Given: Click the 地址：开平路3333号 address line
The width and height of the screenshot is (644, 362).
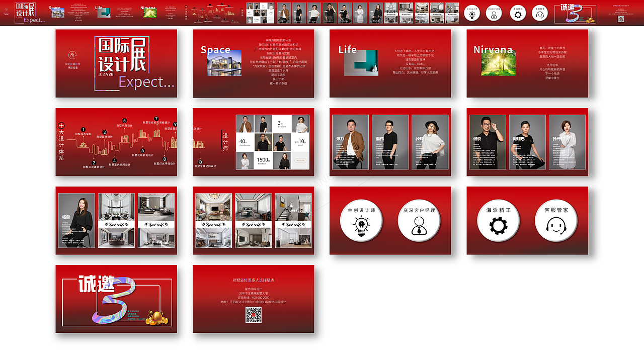Looking at the screenshot, I should click(254, 302).
